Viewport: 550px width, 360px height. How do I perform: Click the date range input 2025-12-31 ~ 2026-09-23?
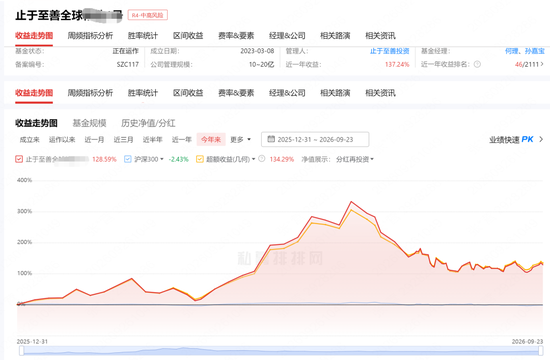pyautogui.click(x=315, y=139)
